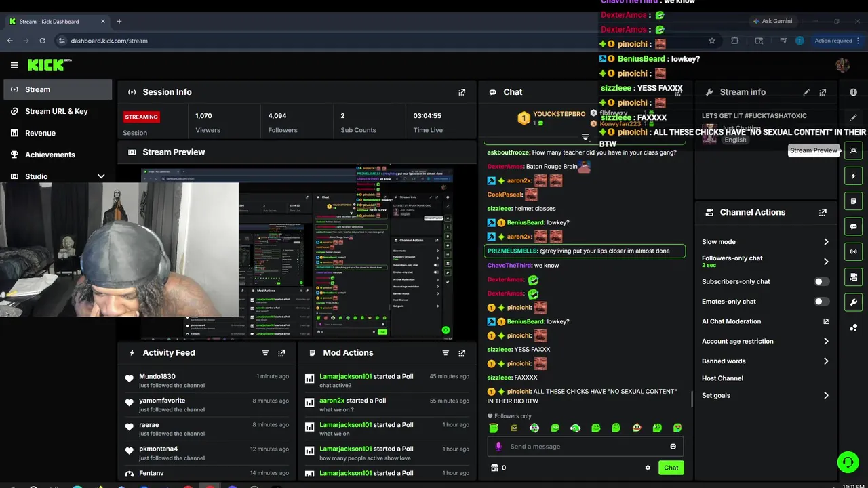Open emoji picker in message box
The height and width of the screenshot is (488, 868).
[x=673, y=447]
